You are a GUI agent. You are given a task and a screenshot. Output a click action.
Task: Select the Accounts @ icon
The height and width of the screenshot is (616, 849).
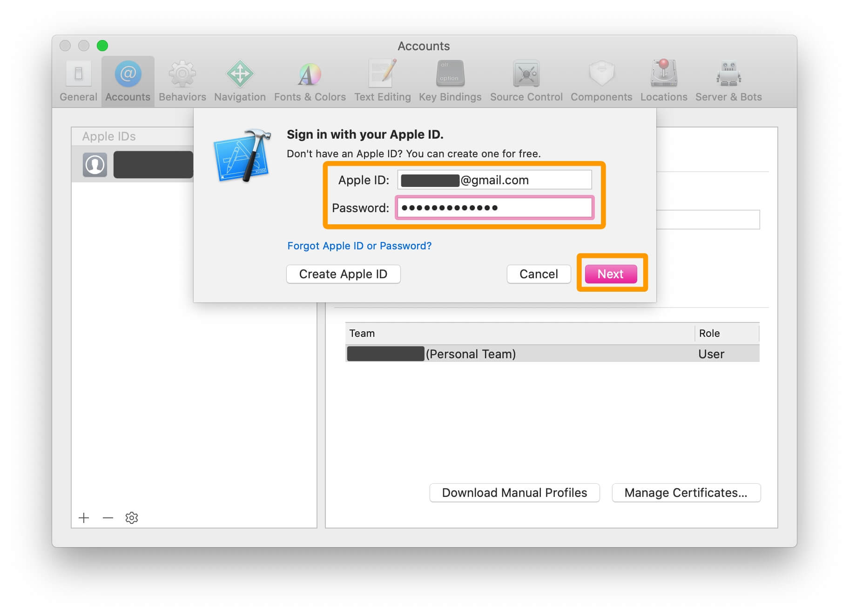[128, 74]
